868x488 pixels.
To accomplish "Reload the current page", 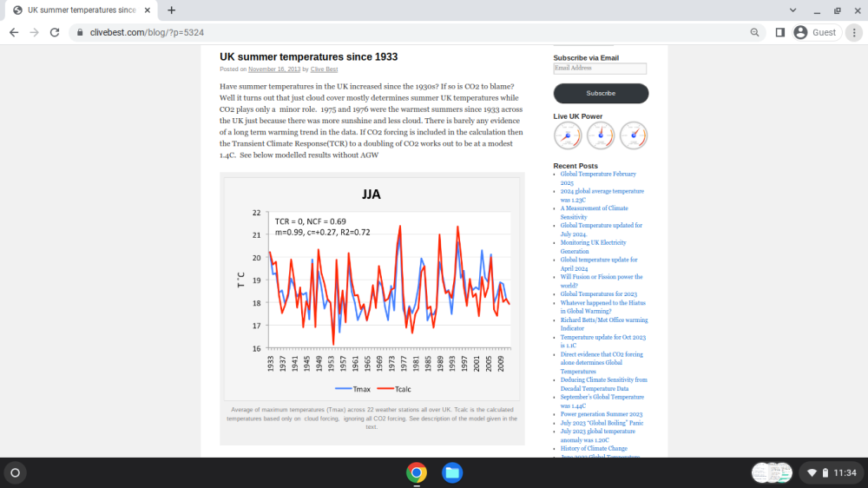I will point(54,33).
